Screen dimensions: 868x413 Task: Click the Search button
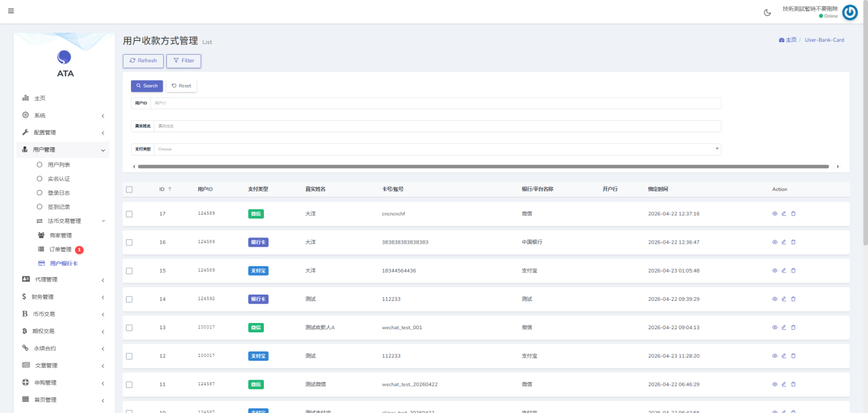pos(147,86)
